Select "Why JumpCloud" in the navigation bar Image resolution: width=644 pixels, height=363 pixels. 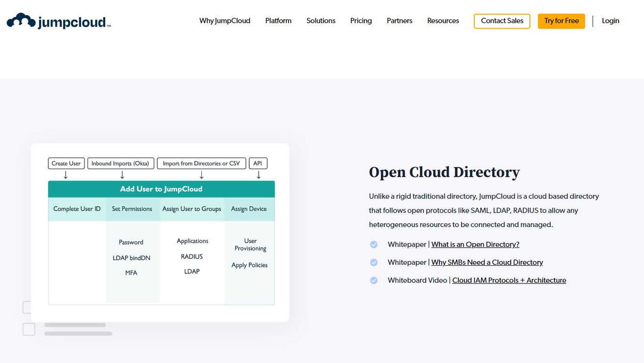pos(225,20)
